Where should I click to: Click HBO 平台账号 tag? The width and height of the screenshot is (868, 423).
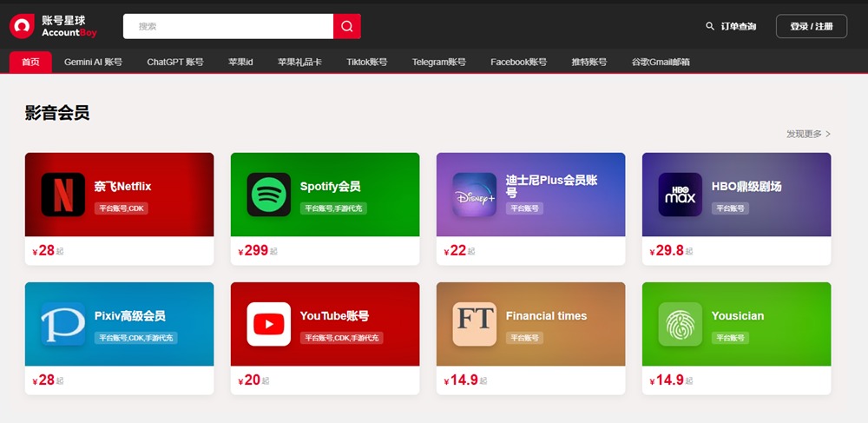click(x=730, y=208)
